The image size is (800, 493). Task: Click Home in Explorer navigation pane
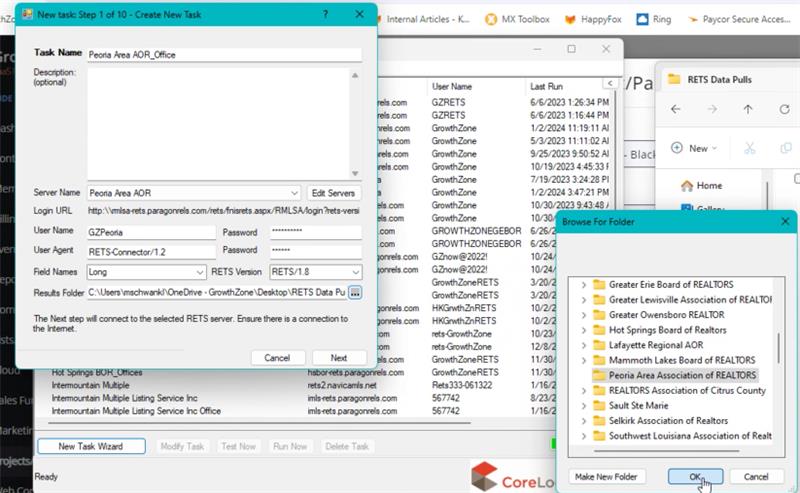click(709, 185)
